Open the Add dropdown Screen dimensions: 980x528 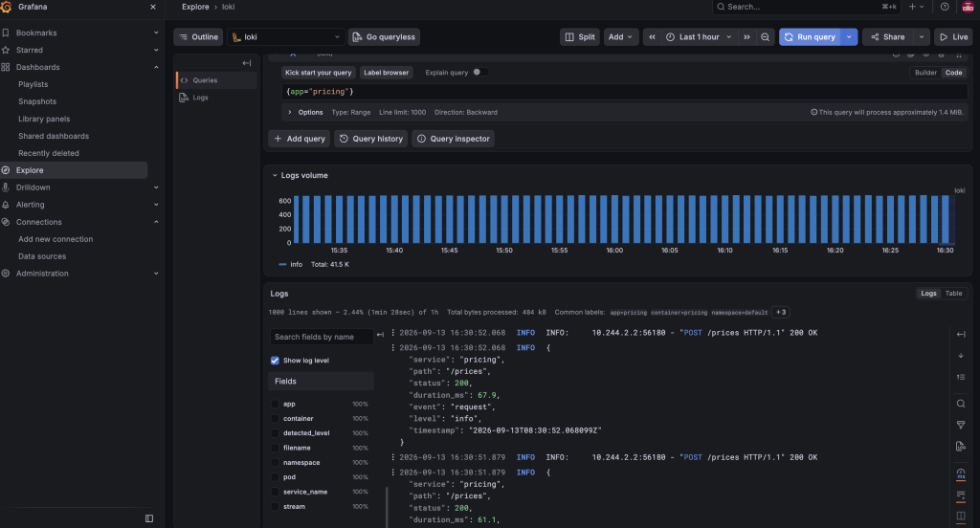(620, 37)
